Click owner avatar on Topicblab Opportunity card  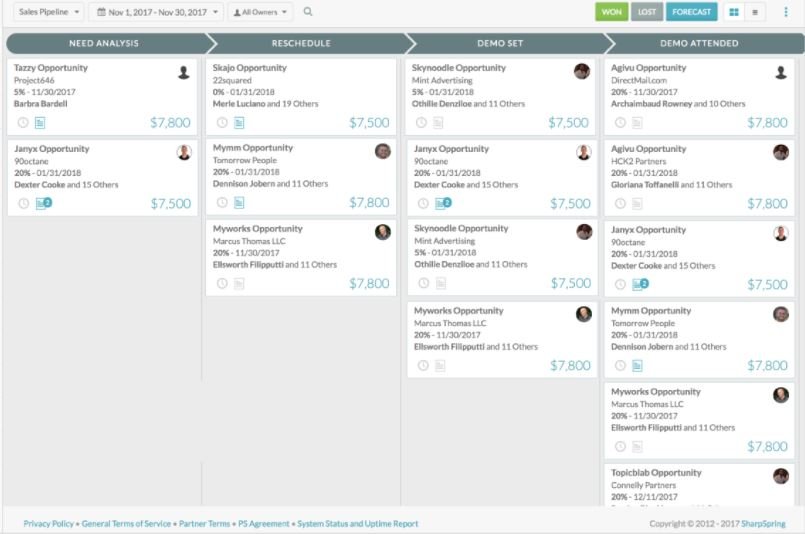(781, 476)
